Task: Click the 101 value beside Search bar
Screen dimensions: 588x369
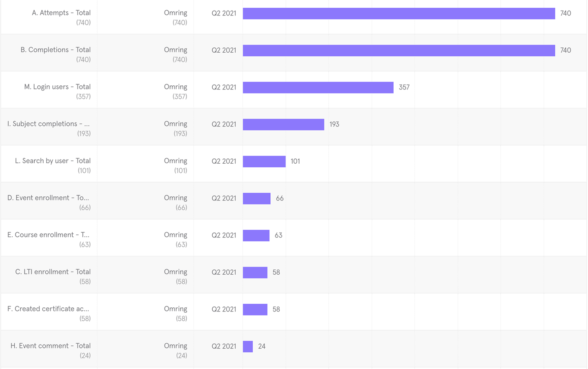Action: (295, 162)
